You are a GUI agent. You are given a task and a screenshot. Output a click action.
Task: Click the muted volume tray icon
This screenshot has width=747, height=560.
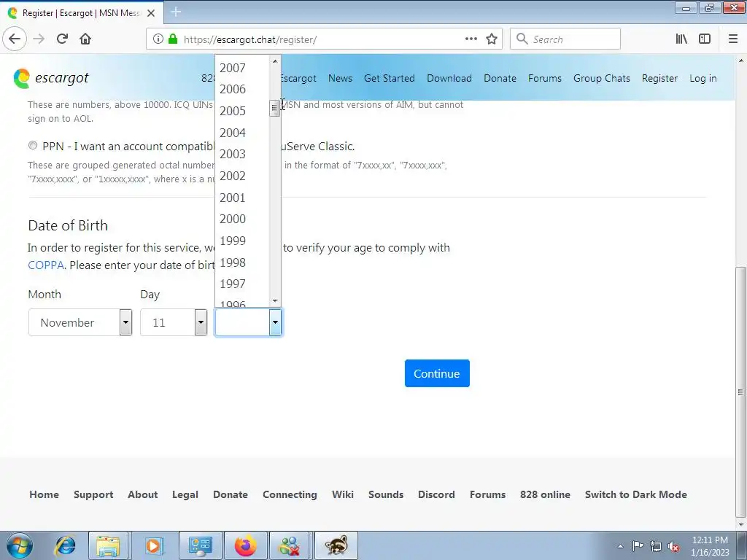[673, 546]
